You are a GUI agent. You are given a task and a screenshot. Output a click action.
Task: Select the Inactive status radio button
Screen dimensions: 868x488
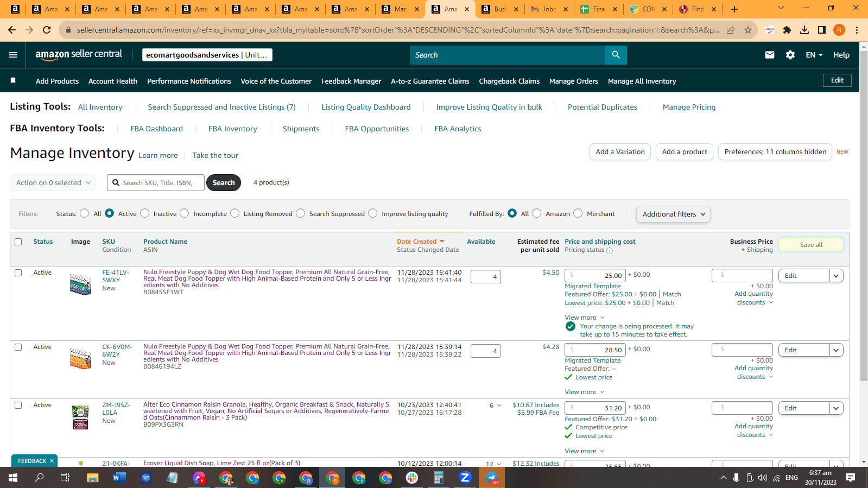coord(145,213)
